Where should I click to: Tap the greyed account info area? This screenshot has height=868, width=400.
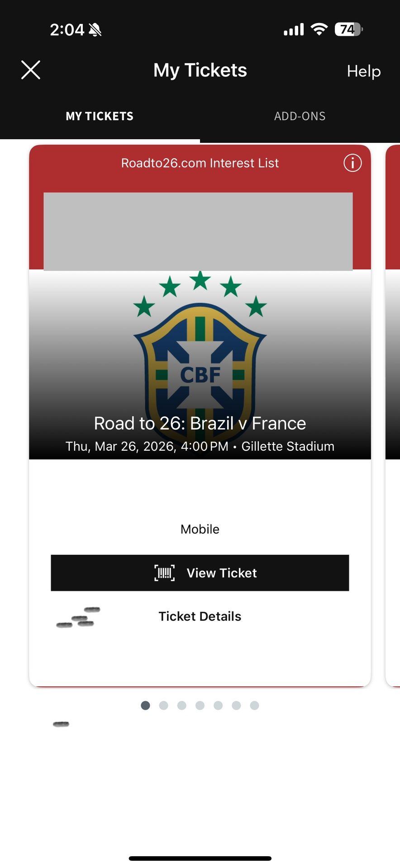pyautogui.click(x=198, y=231)
